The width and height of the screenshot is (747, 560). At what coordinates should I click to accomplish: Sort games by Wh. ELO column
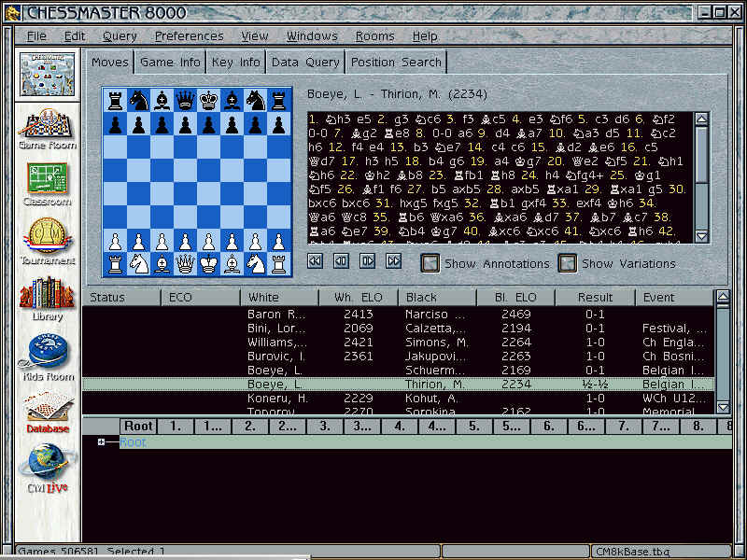coord(356,298)
